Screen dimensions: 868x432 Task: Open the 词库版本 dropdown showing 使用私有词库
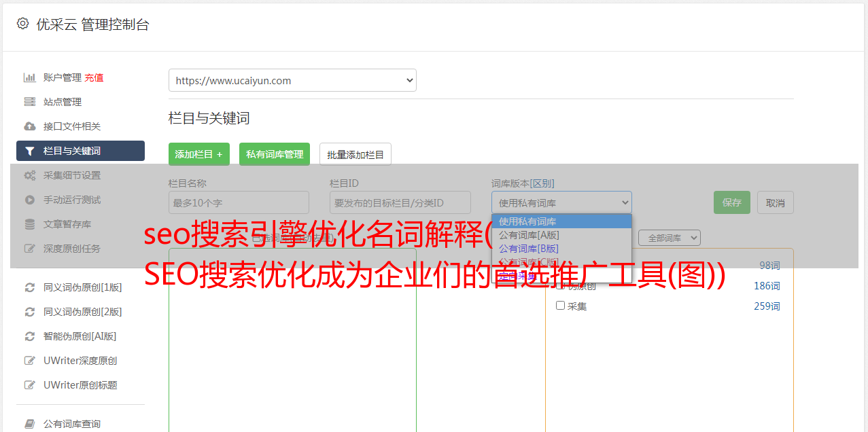(561, 202)
